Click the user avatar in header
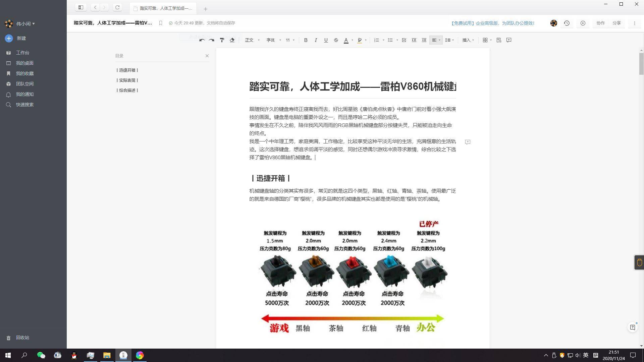644x362 pixels. coord(554,23)
